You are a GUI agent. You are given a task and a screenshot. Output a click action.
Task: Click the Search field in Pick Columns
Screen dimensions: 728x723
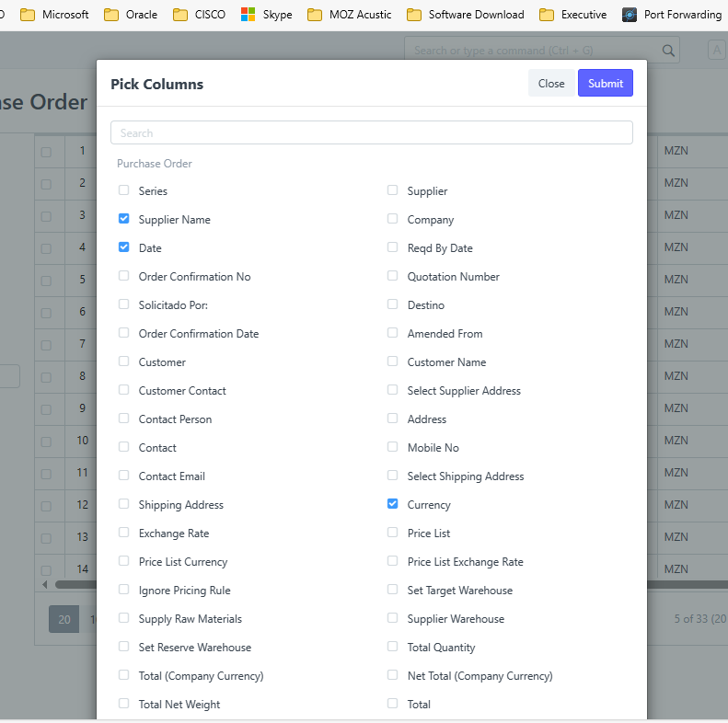point(371,133)
